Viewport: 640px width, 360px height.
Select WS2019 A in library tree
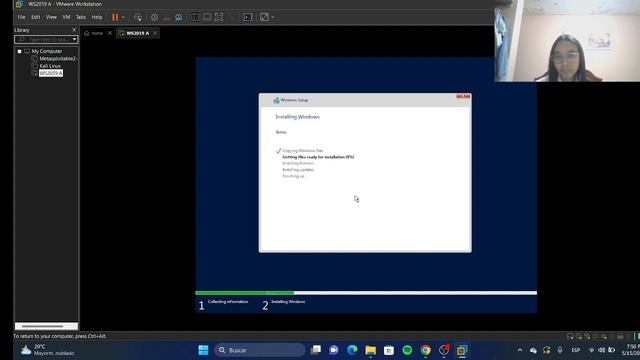(x=51, y=73)
